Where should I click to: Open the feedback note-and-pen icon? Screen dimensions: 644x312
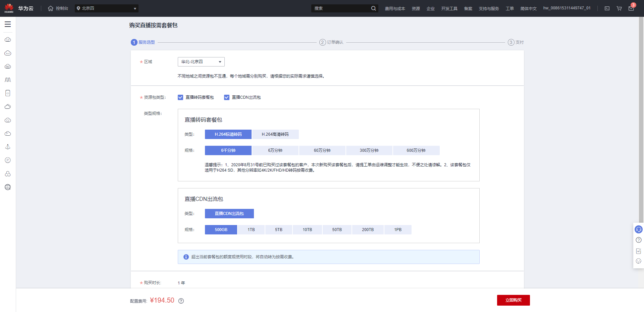pos(639,251)
